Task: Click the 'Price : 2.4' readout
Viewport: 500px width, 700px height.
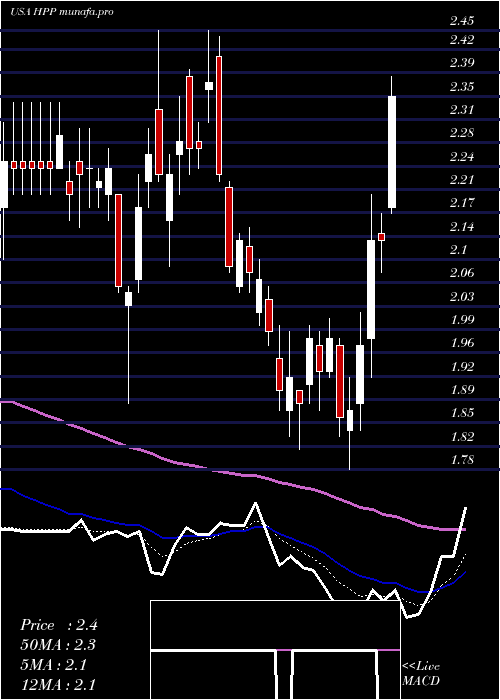Action: 58,625
